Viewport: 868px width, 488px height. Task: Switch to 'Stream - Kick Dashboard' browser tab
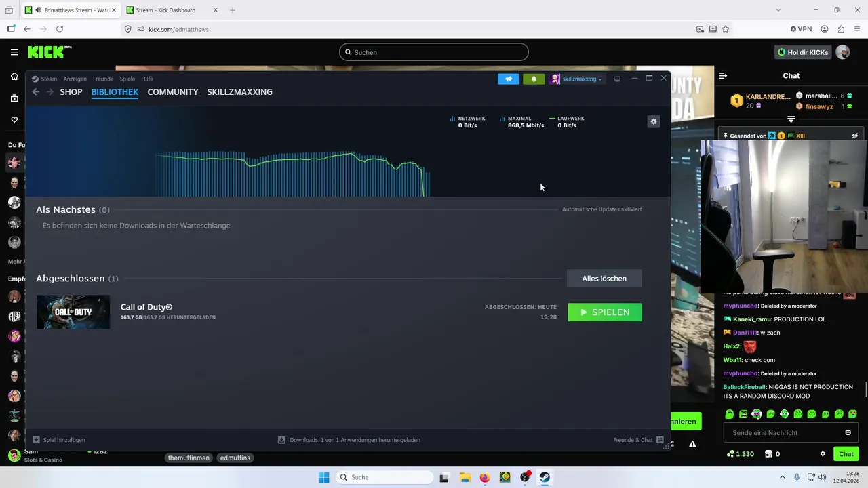[x=171, y=10]
